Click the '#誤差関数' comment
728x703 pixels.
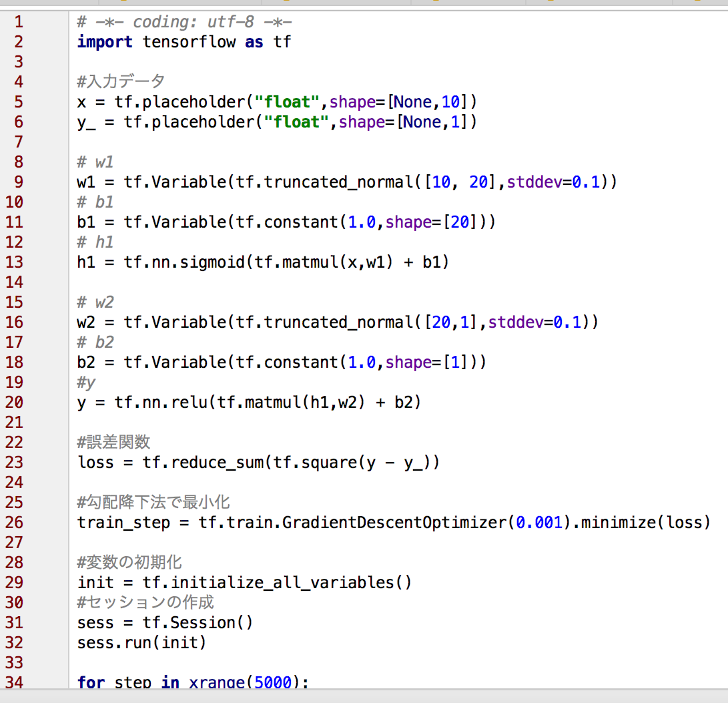pos(113,442)
